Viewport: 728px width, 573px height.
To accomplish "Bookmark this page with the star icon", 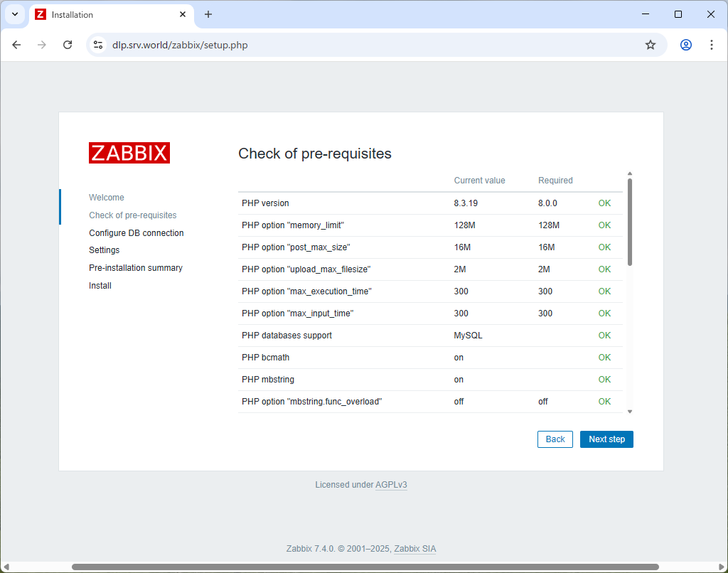I will pyautogui.click(x=650, y=44).
